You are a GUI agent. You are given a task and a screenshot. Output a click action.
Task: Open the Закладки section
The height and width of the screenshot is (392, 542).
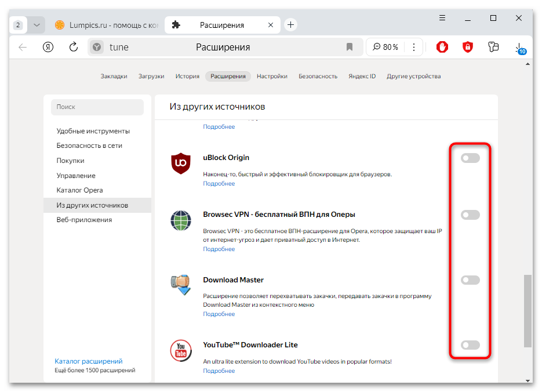114,77
